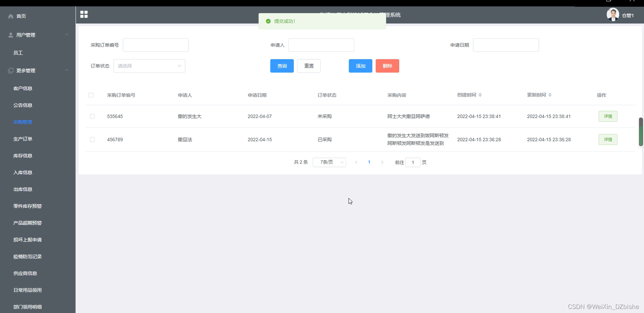Open 员工 menu item
This screenshot has width=644, height=313.
pos(18,53)
